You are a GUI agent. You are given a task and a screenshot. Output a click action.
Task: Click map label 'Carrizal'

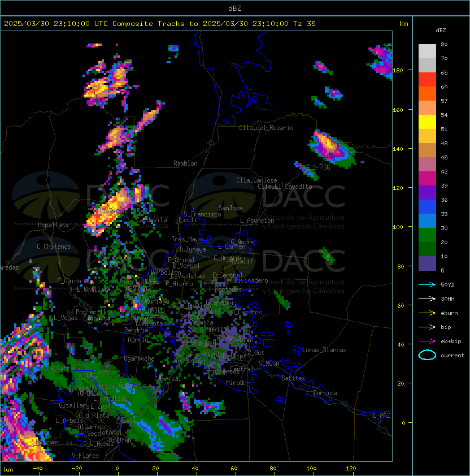[168, 379]
